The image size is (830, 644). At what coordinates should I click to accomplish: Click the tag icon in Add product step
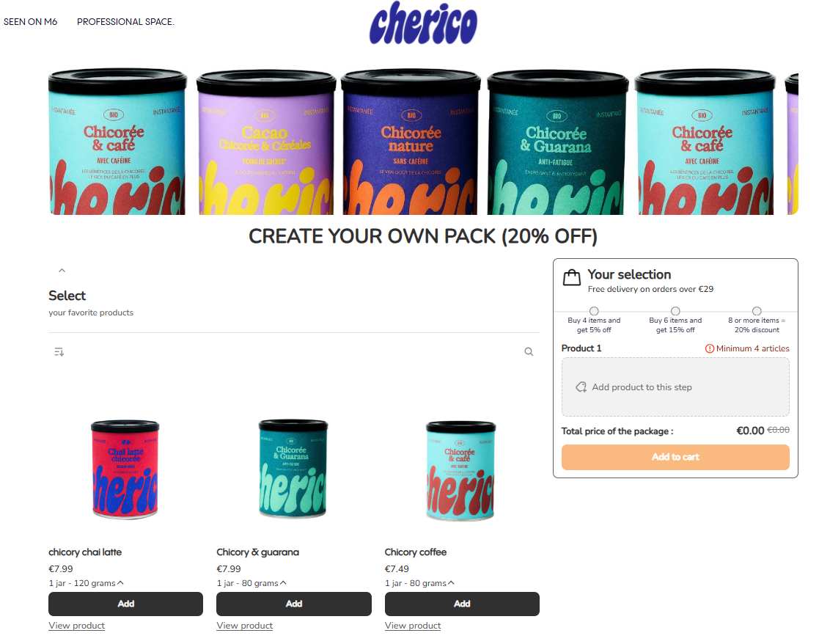coord(581,387)
